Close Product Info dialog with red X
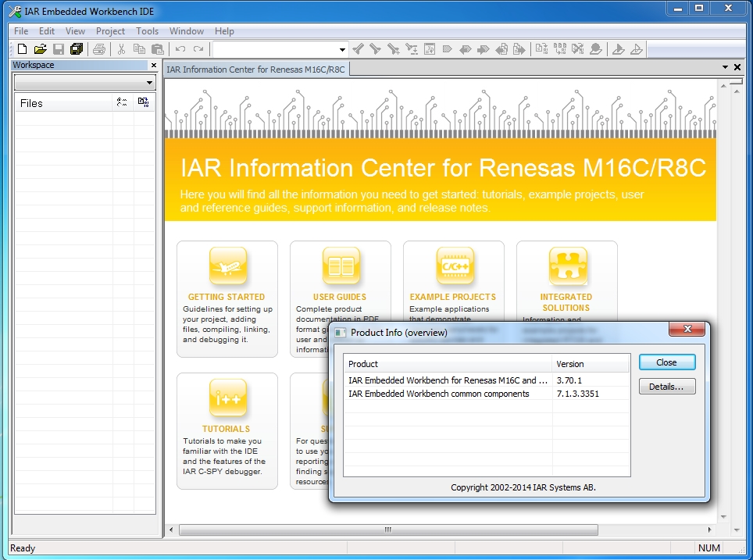The width and height of the screenshot is (753, 560). 687,329
